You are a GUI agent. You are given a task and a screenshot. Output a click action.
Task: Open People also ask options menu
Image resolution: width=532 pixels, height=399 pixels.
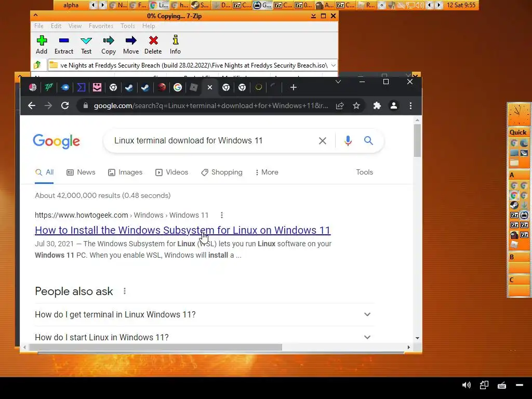point(125,291)
